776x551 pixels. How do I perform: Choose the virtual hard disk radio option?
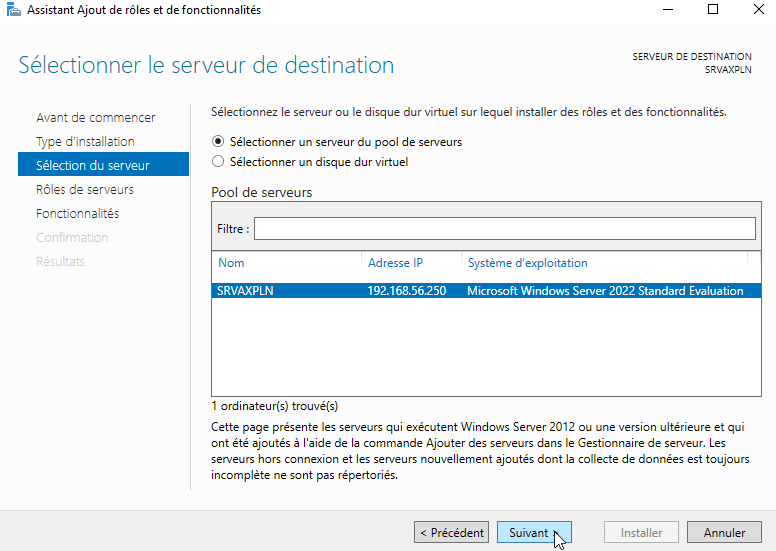[218, 161]
